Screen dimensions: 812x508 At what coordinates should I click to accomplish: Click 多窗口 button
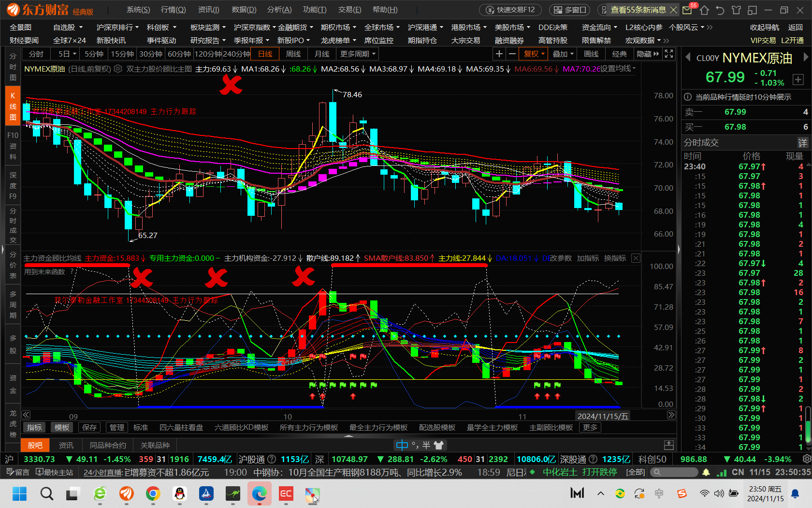[569, 10]
